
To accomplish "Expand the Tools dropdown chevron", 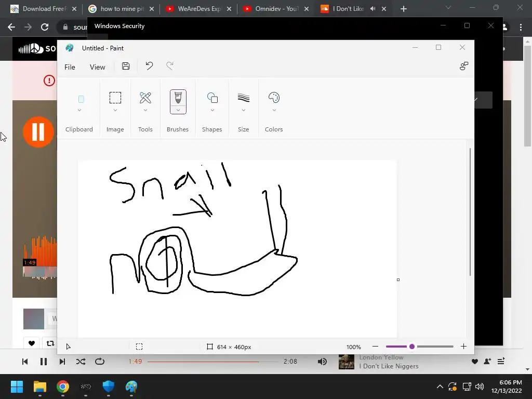I will coord(145,110).
